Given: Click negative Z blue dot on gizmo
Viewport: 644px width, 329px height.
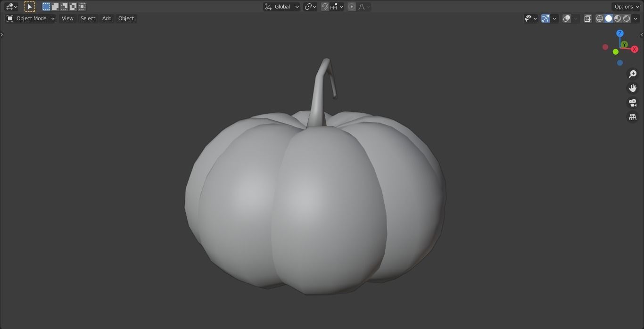Looking at the screenshot, I should point(620,63).
